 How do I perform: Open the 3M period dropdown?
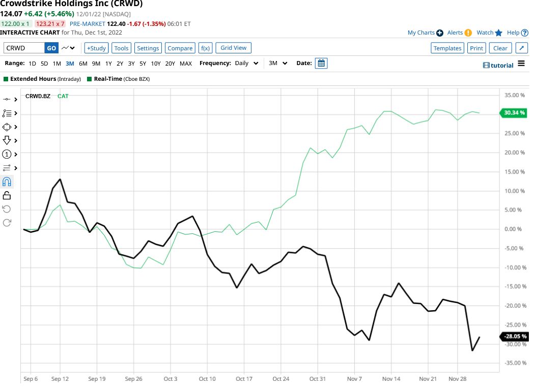278,64
